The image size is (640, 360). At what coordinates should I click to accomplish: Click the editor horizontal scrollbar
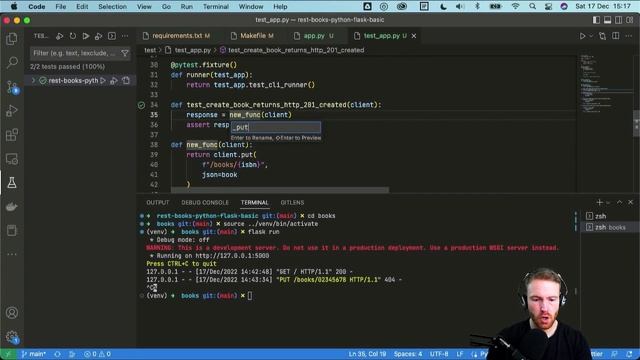tap(280, 190)
